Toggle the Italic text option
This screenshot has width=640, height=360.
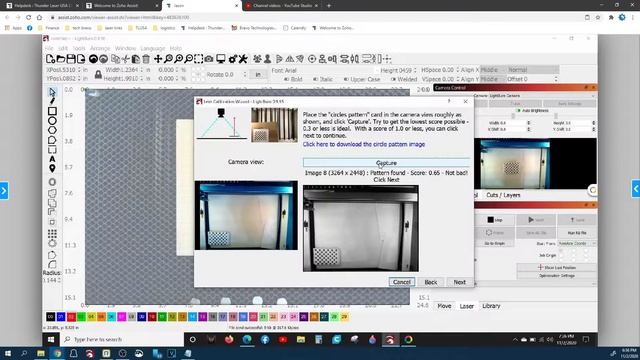323,79
